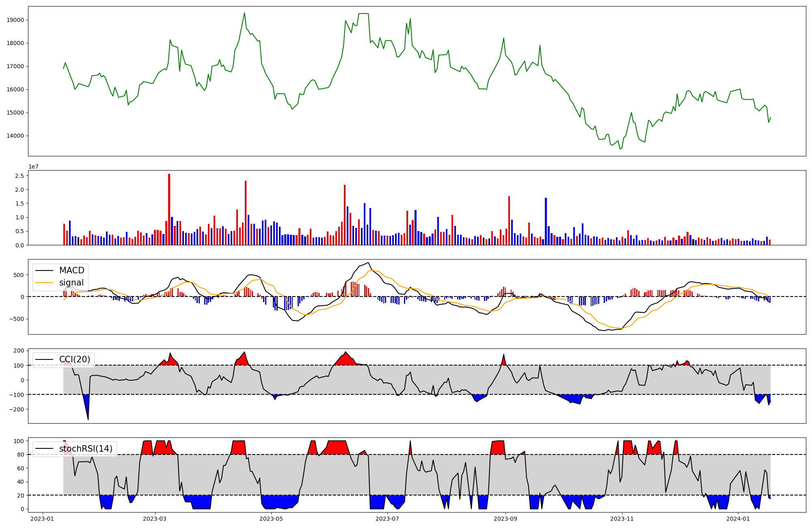Image resolution: width=812 pixels, height=528 pixels.
Task: Click the 14000 price axis label
Action: tap(15, 136)
